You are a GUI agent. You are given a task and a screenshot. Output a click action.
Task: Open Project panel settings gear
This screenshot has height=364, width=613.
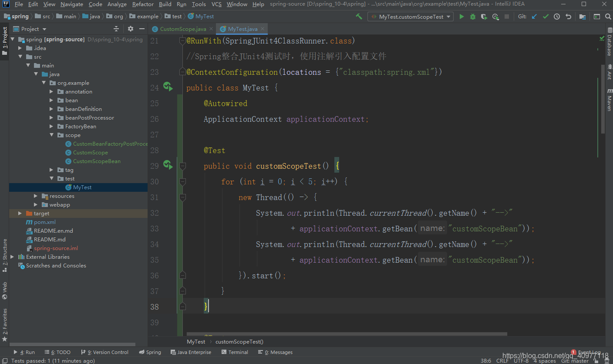pyautogui.click(x=131, y=29)
